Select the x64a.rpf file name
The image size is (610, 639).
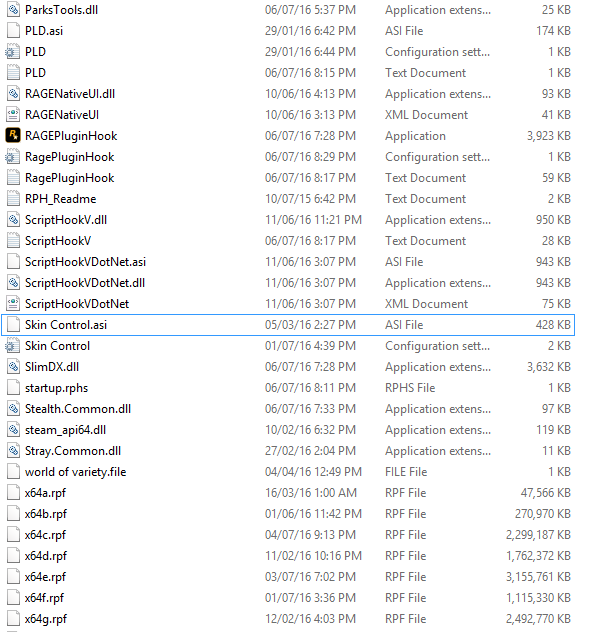pyautogui.click(x=45, y=493)
